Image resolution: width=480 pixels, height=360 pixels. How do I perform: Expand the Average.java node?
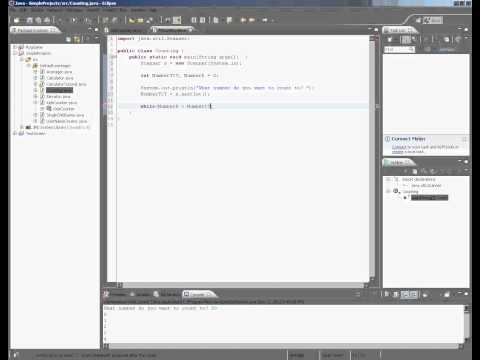click(x=35, y=72)
